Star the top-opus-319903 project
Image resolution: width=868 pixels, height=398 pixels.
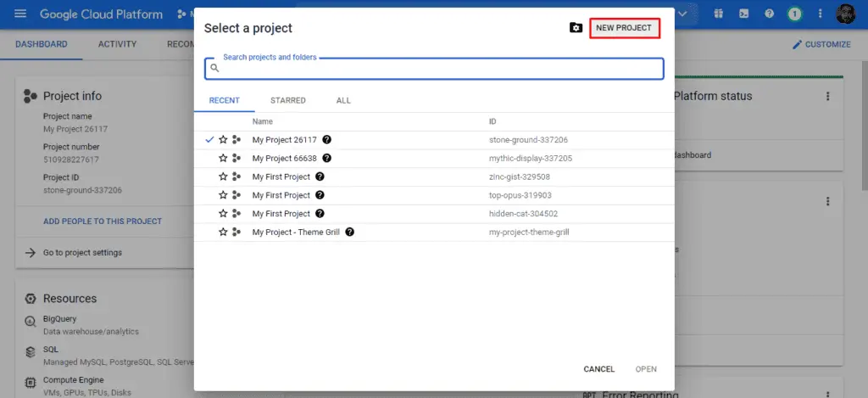click(x=223, y=195)
